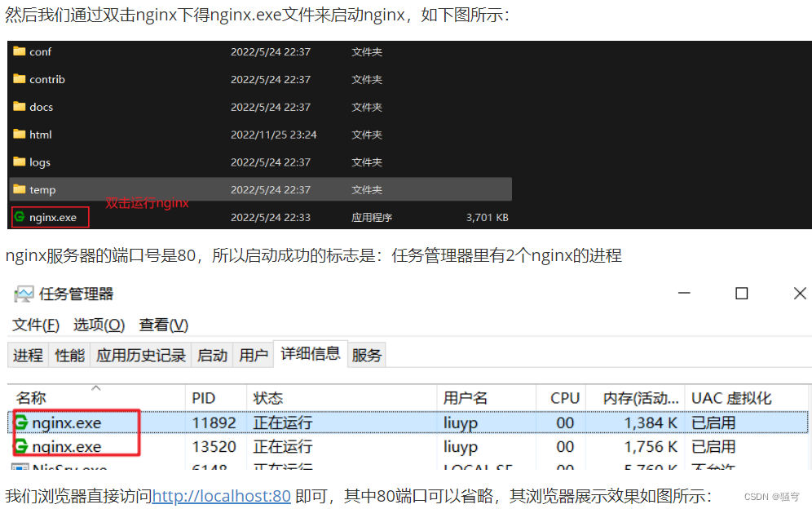Open the html folder
The image size is (812, 509).
coord(39,134)
